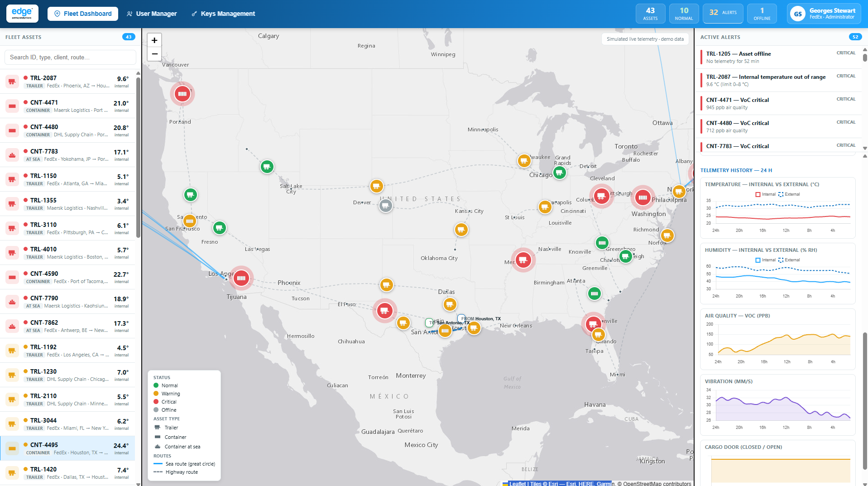Click gray offline marker near Denver

pyautogui.click(x=385, y=206)
